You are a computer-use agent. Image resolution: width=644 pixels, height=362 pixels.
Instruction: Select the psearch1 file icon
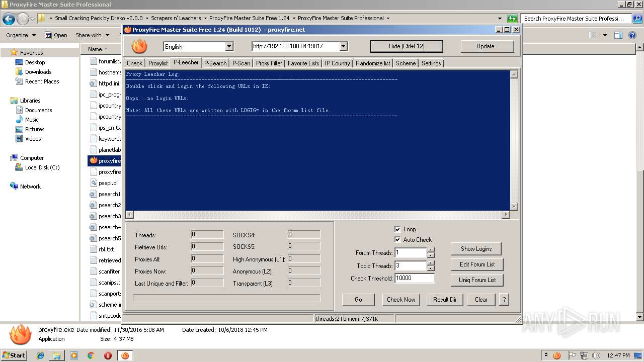pos(94,194)
